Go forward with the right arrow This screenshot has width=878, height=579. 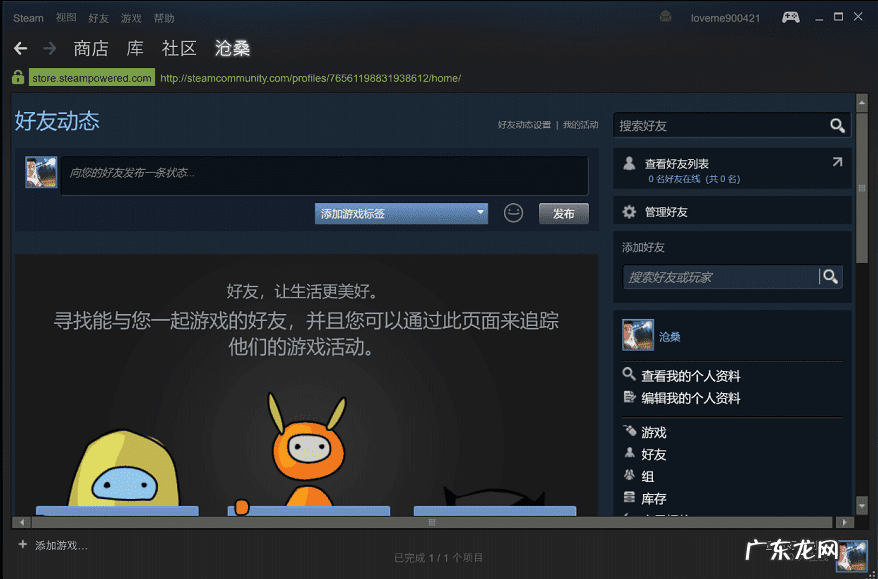50,49
